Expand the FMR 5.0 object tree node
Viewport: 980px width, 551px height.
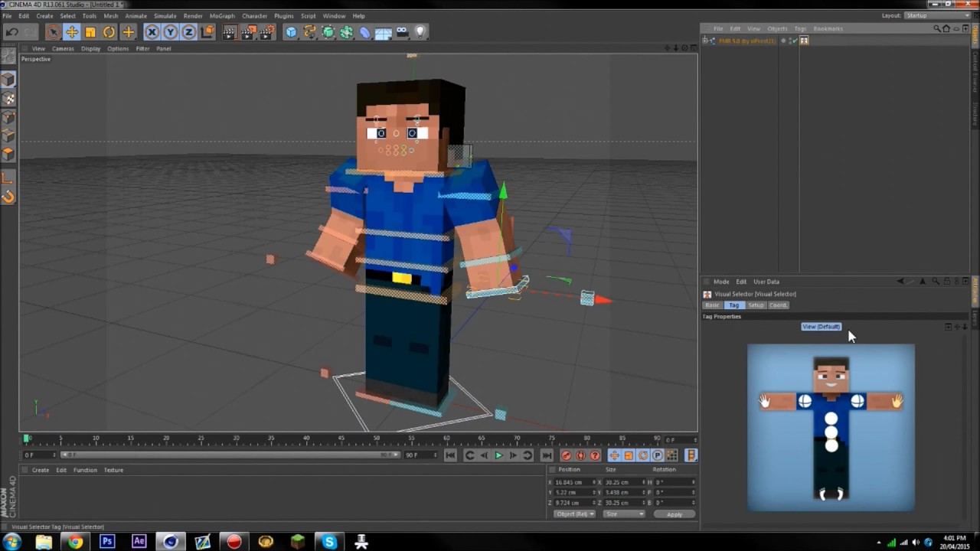pyautogui.click(x=706, y=41)
